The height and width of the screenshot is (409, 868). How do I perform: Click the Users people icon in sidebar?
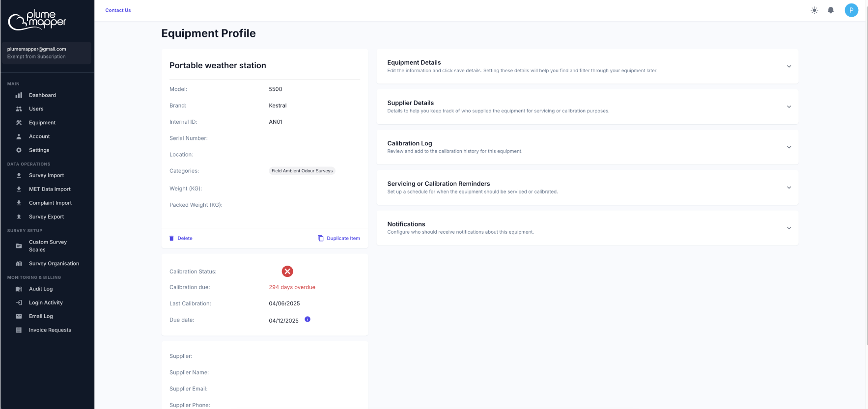[19, 109]
